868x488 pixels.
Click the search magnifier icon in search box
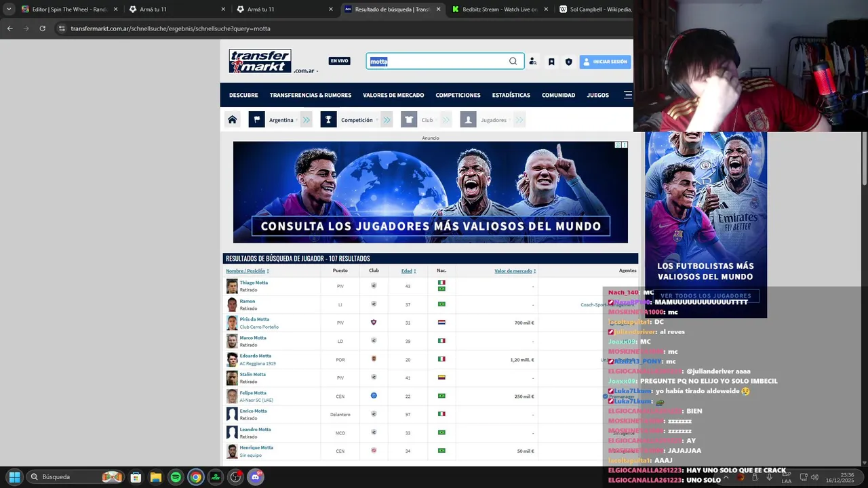[x=513, y=61]
